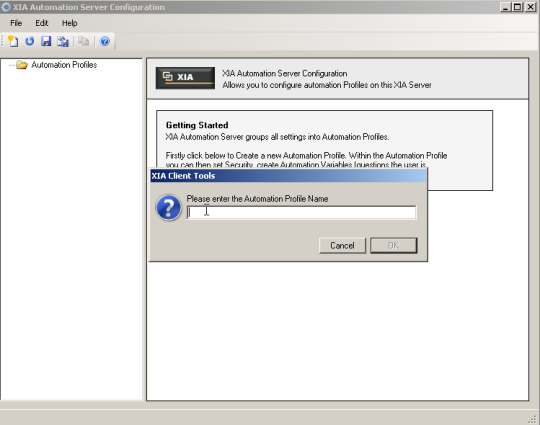This screenshot has width=540, height=425.
Task: Click the Refresh toolbar icon
Action: (x=30, y=41)
